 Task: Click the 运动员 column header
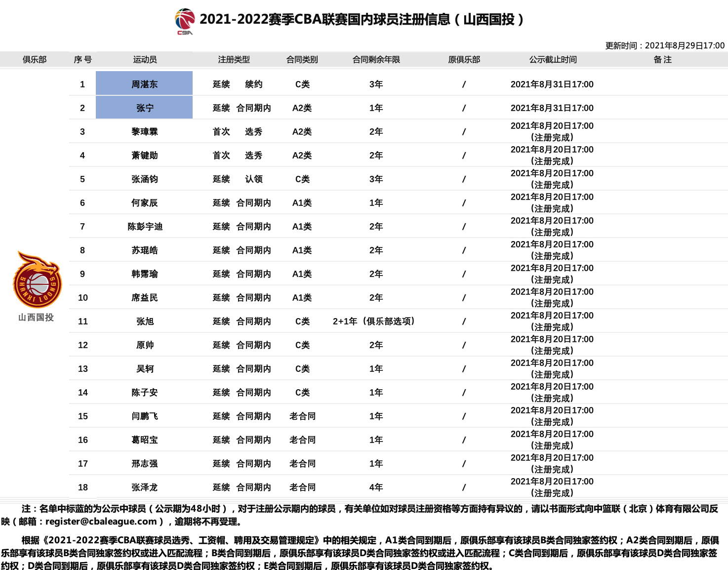pyautogui.click(x=145, y=59)
